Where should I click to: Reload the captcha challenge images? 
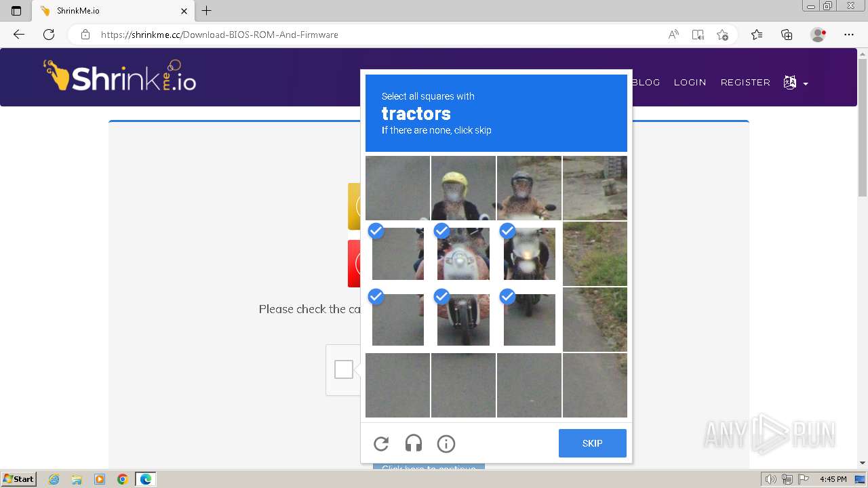[x=381, y=444]
